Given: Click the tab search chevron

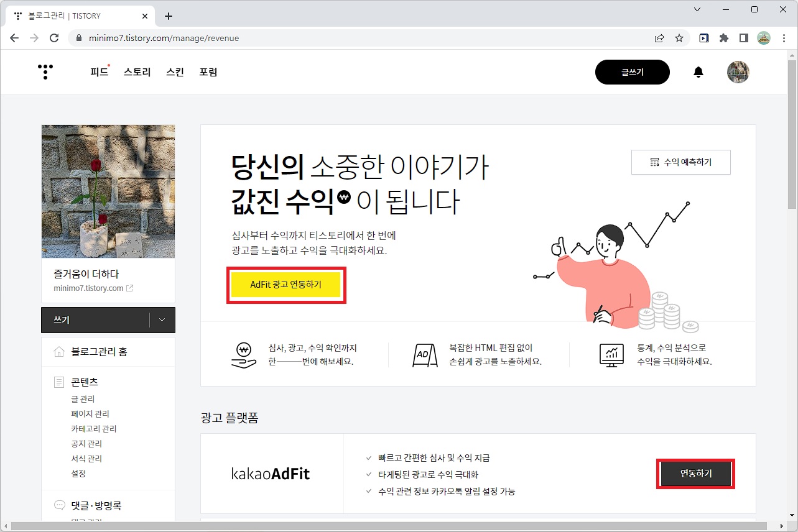Looking at the screenshot, I should [697, 9].
